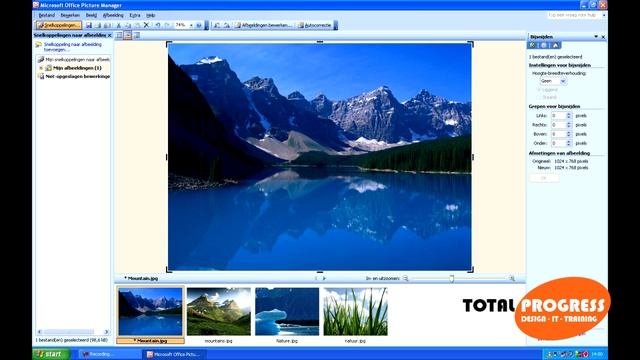Click the zoom in magnifier icon
Screen dimensions: 640x360
pyautogui.click(x=512, y=278)
